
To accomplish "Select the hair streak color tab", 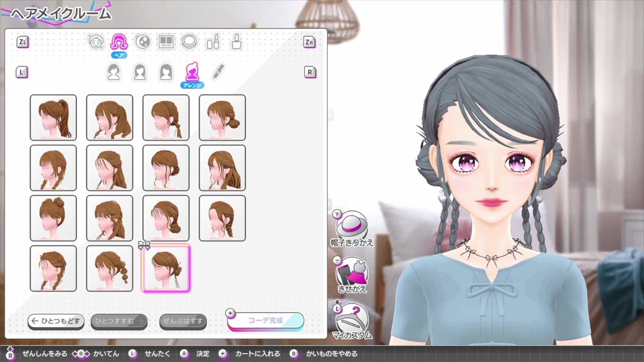I will click(x=218, y=72).
